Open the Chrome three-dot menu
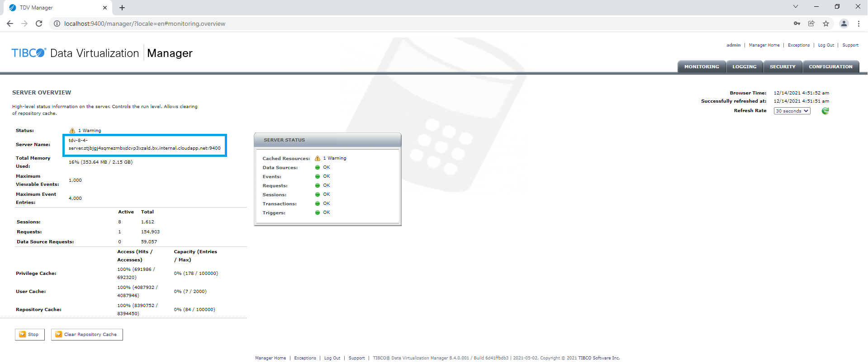Screen dimensions: 868x364 click(x=859, y=24)
